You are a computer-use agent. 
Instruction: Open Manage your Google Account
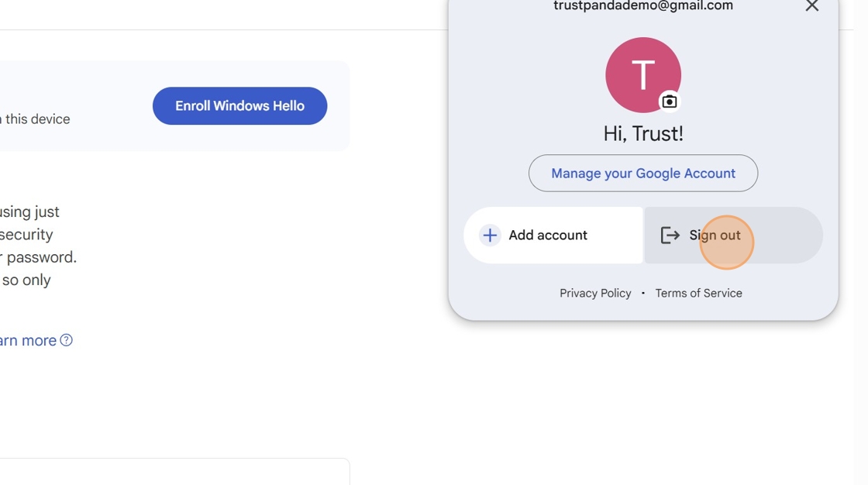[643, 174]
